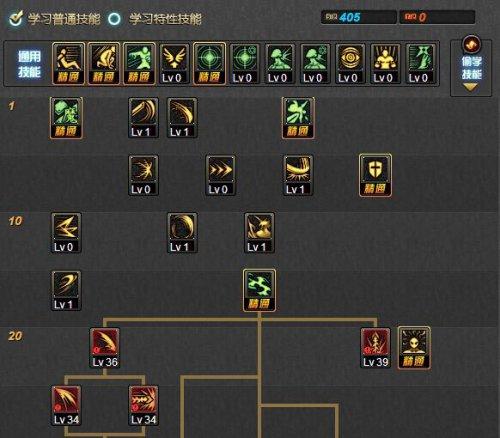Expand the 偷学技能 dropdown arrow

[471, 87]
